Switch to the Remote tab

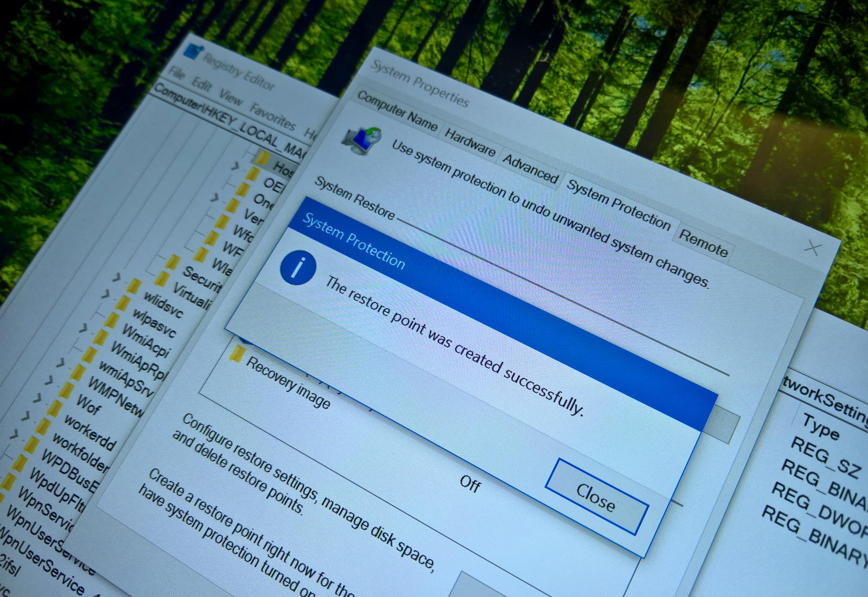[703, 243]
